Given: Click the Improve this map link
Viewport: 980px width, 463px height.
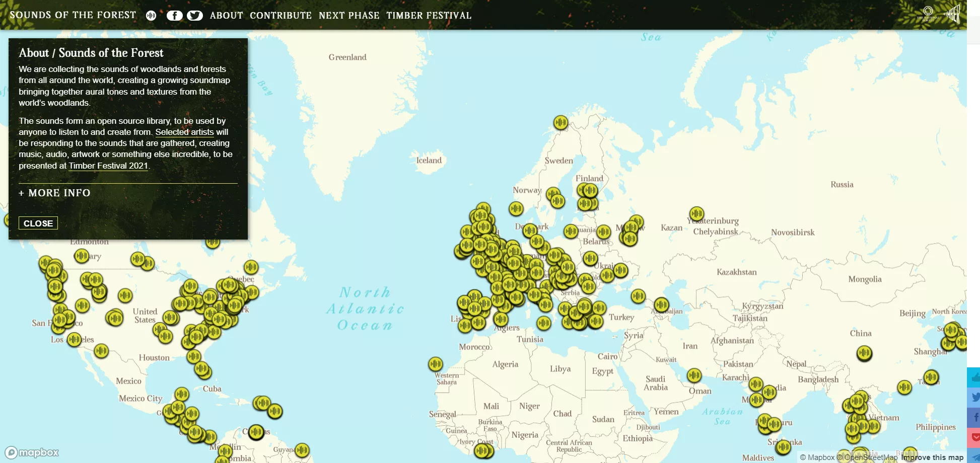Looking at the screenshot, I should point(932,457).
